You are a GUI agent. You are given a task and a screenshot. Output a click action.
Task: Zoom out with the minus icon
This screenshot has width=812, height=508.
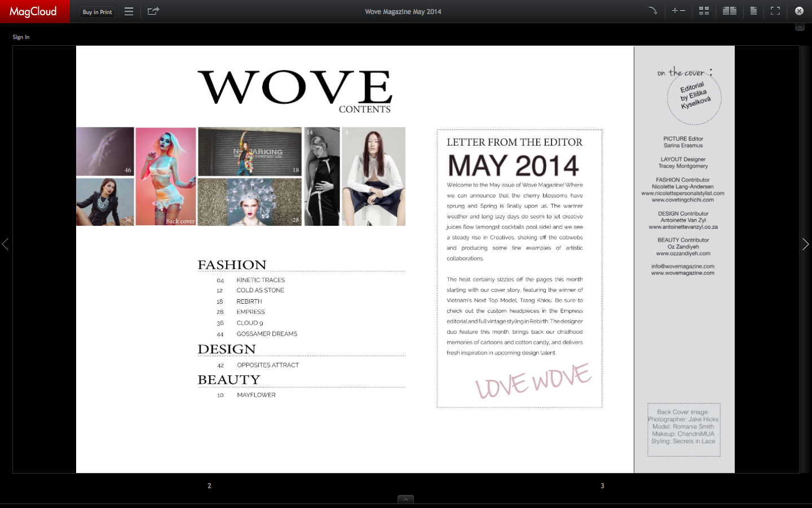point(683,11)
